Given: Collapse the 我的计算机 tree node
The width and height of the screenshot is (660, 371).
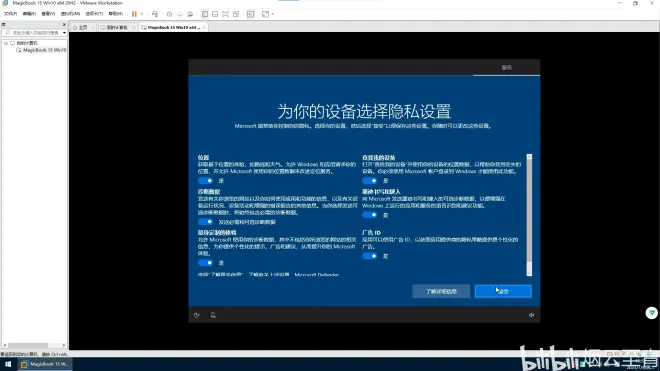Looking at the screenshot, I should [6, 43].
